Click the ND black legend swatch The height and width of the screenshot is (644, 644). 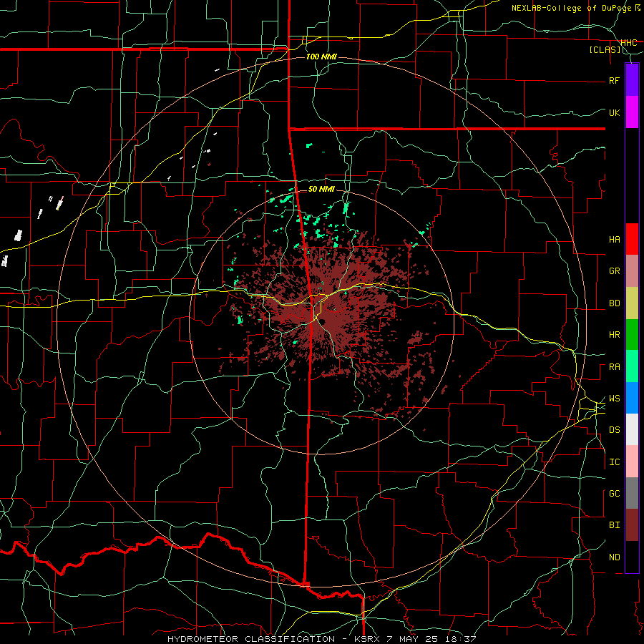(632, 557)
